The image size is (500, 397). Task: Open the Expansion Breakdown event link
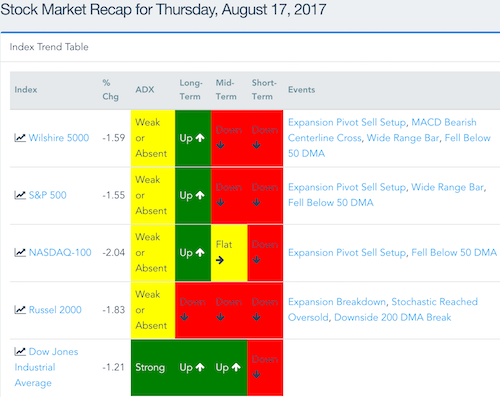337,301
